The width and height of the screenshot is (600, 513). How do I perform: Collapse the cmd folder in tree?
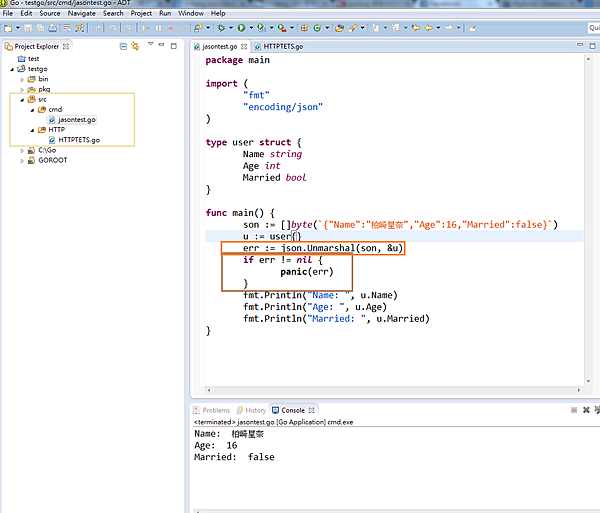pyautogui.click(x=32, y=109)
